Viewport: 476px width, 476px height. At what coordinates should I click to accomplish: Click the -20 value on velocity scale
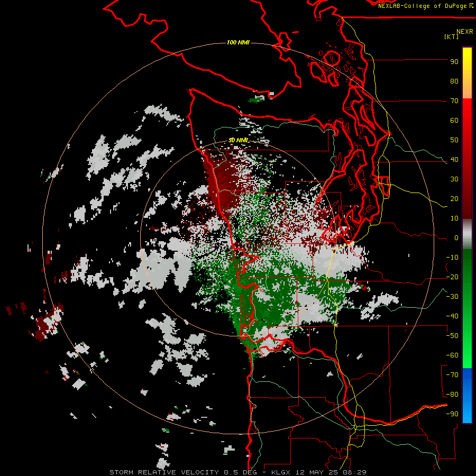452,277
